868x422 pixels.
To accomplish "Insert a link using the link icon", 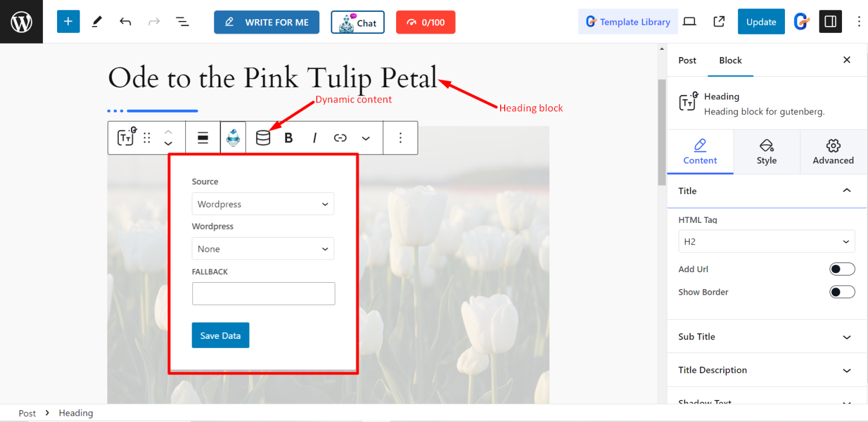I will click(340, 137).
